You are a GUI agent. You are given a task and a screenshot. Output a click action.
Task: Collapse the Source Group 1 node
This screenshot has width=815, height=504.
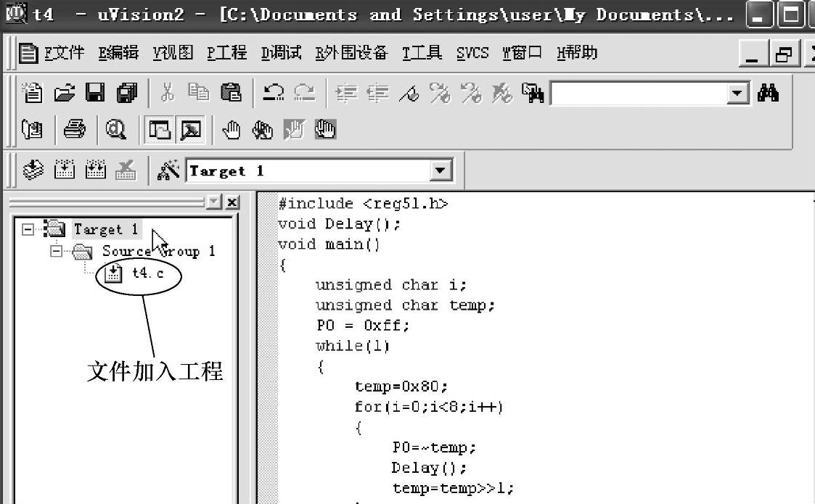pos(56,252)
